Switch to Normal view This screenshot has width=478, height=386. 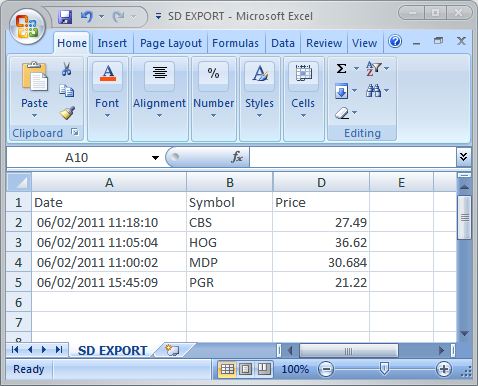click(227, 369)
